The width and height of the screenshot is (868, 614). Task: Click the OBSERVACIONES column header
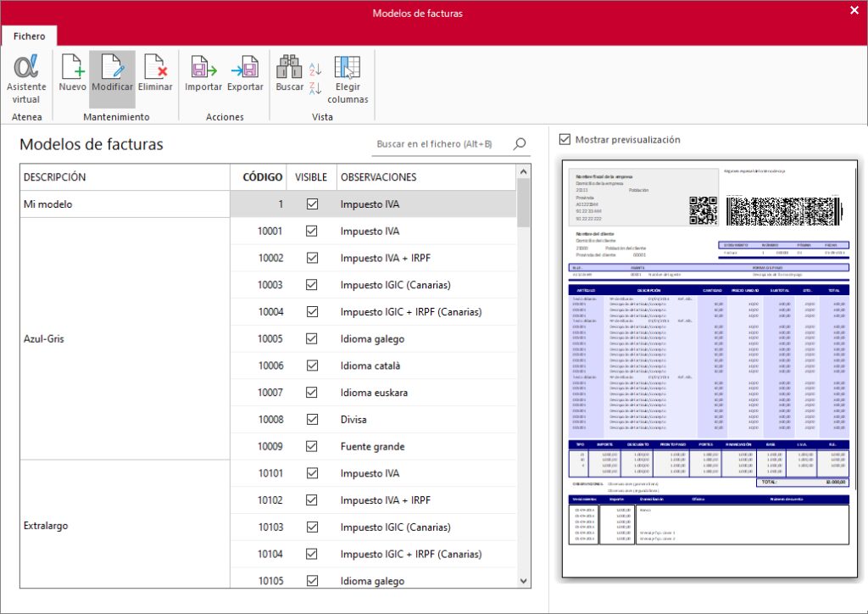click(378, 177)
